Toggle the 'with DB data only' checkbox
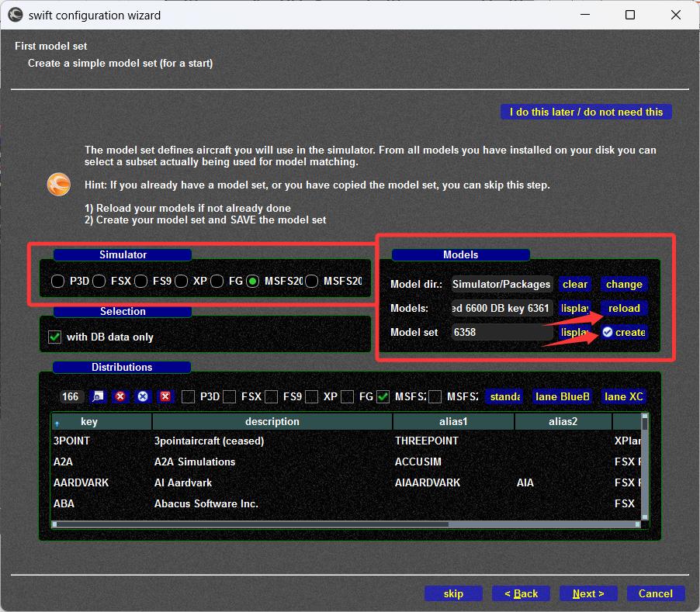 click(55, 337)
